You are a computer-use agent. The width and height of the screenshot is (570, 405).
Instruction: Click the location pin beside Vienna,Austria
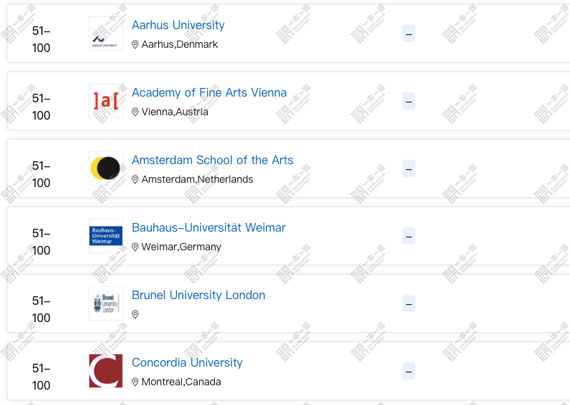tap(135, 112)
